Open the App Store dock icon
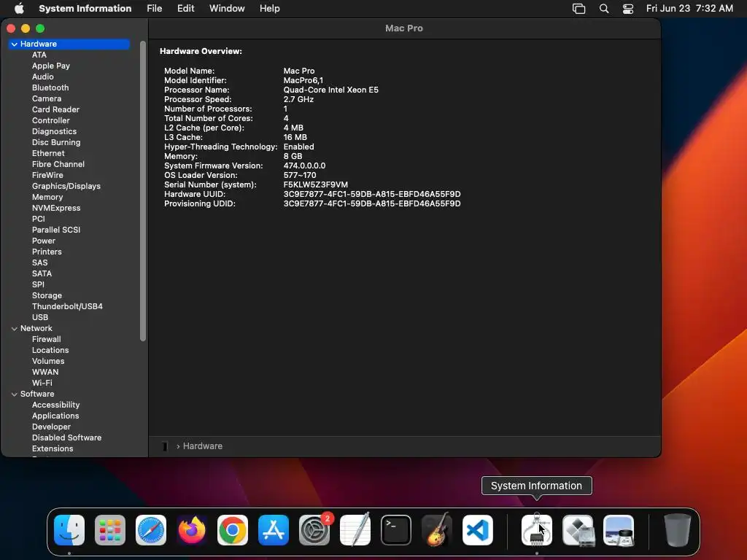This screenshot has height=560, width=747. (x=274, y=530)
